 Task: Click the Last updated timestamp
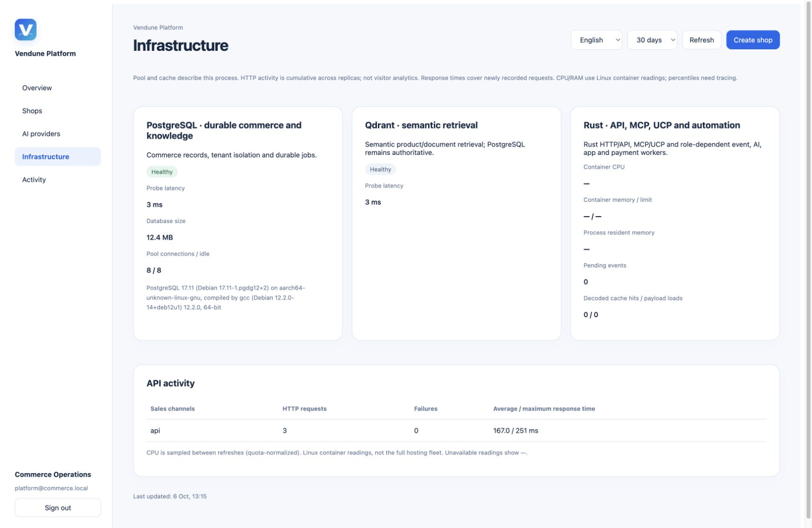[170, 496]
